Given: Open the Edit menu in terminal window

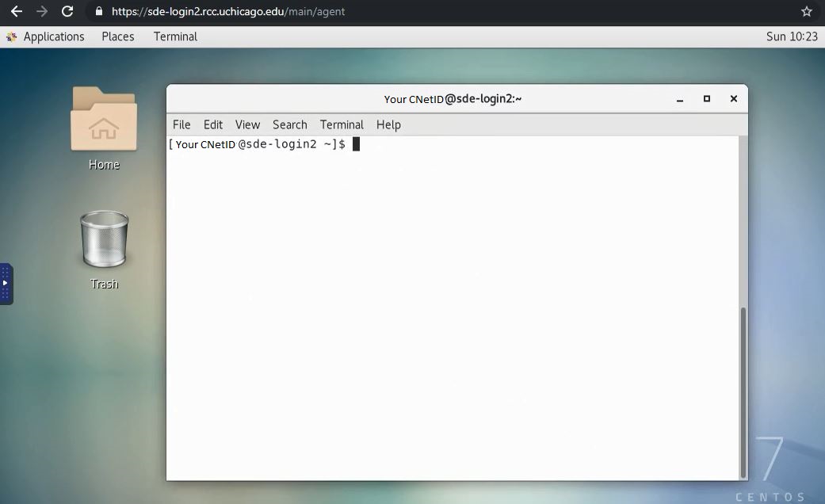Looking at the screenshot, I should [x=213, y=124].
